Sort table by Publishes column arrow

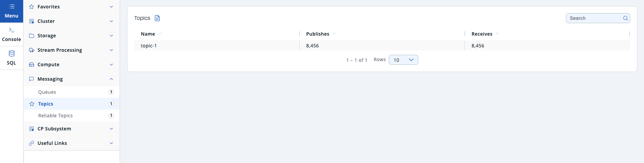point(334,34)
